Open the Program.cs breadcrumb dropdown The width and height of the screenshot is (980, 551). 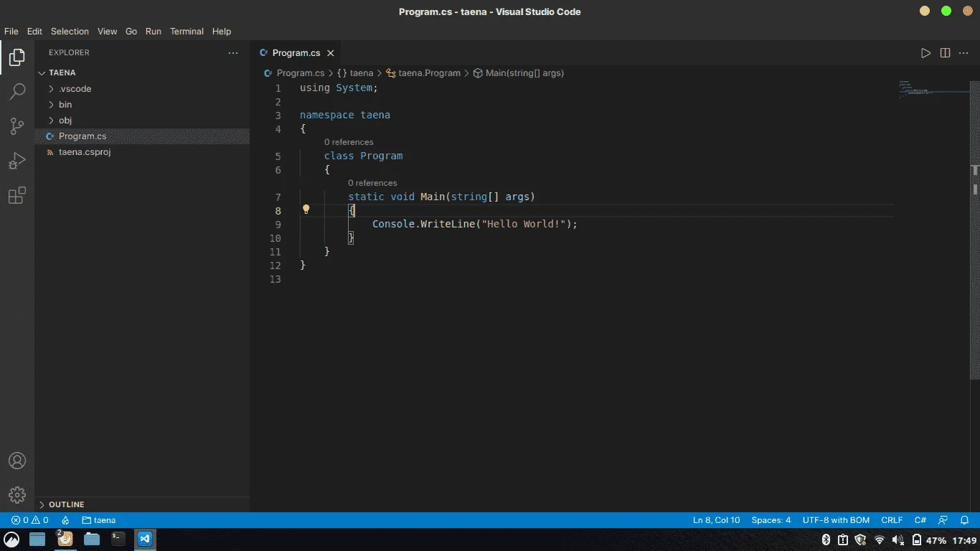point(294,73)
